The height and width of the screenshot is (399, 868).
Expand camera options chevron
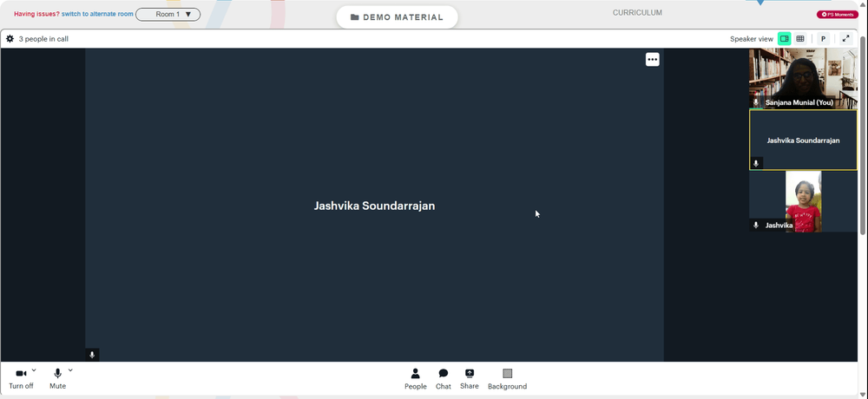(x=34, y=370)
